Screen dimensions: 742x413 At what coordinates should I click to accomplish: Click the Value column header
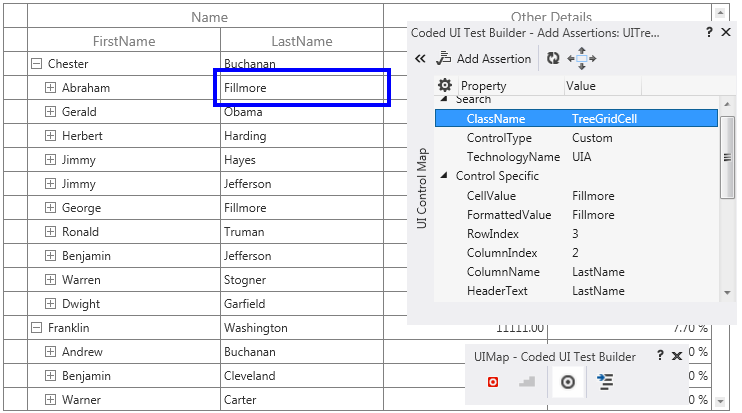[x=603, y=86]
